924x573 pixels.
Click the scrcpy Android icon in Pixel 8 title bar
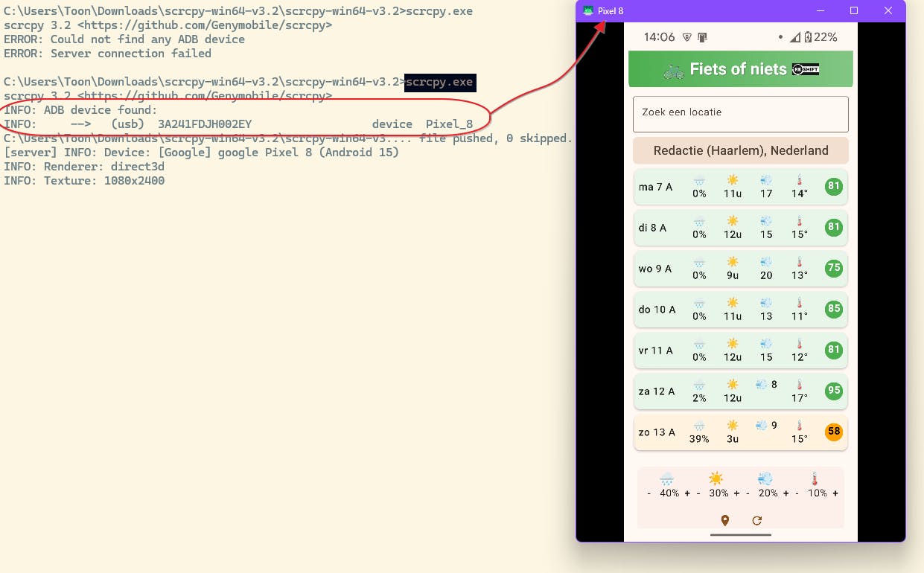tap(588, 10)
